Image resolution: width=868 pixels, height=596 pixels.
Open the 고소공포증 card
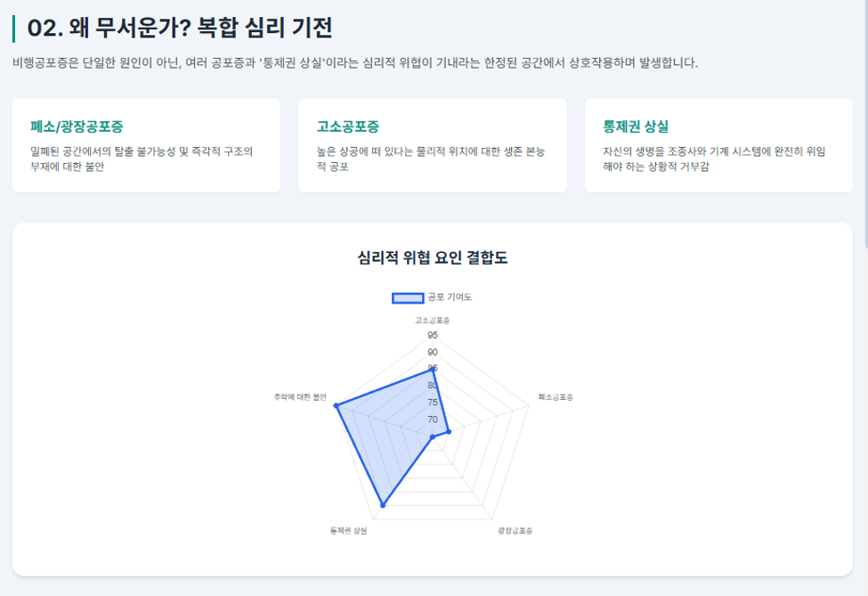(x=433, y=146)
